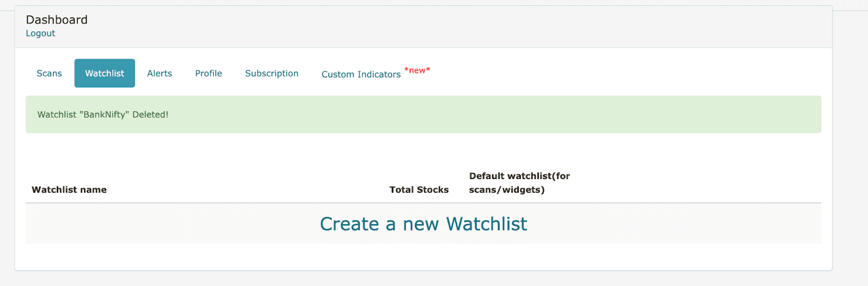Click the "scans/widgets)" header text line
The height and width of the screenshot is (286, 868).
[x=507, y=190]
